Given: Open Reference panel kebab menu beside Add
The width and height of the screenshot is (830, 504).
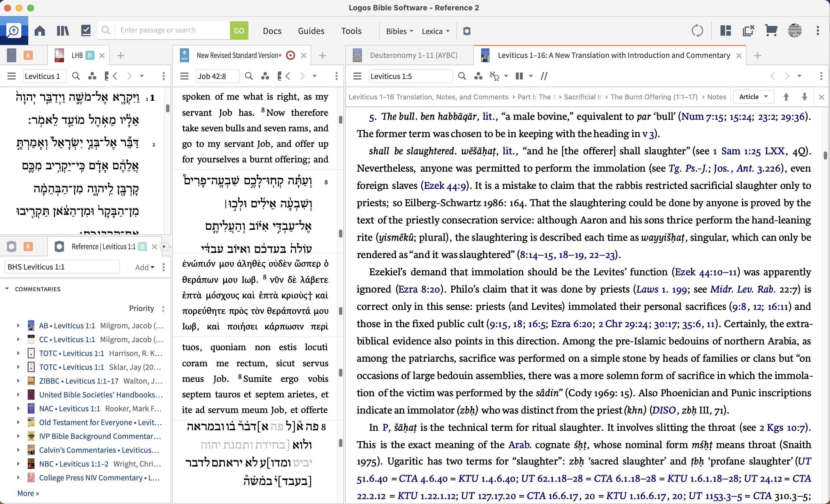Looking at the screenshot, I should coord(164,267).
